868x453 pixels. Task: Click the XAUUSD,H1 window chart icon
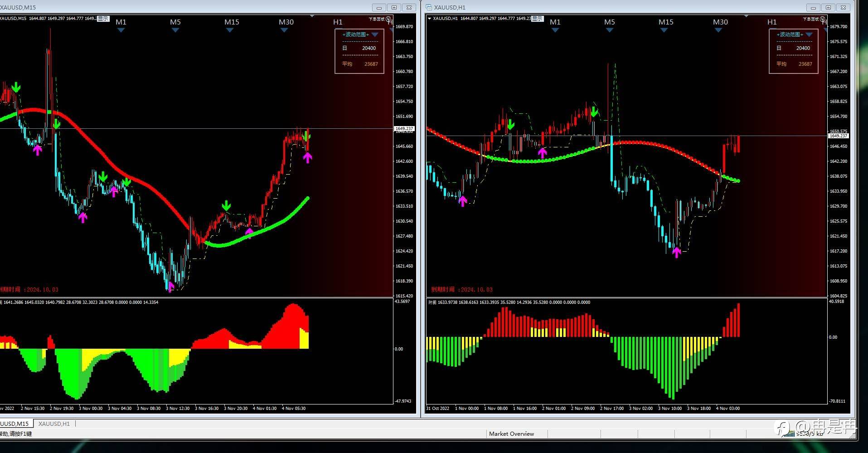coord(429,7)
